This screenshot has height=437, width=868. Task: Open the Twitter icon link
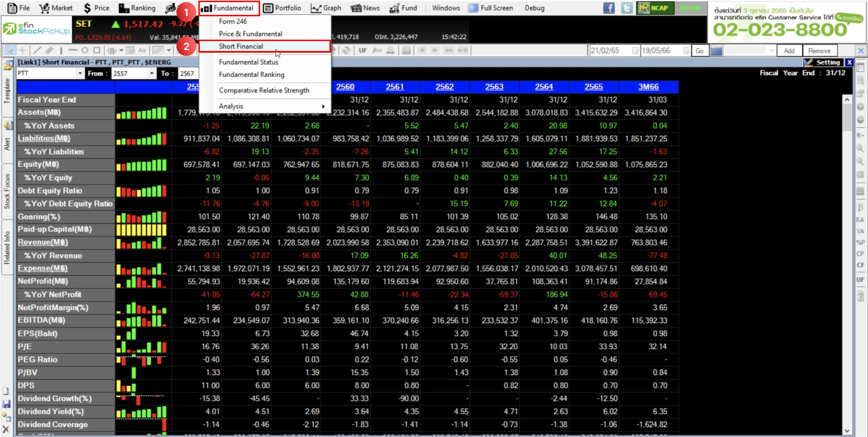click(x=626, y=8)
